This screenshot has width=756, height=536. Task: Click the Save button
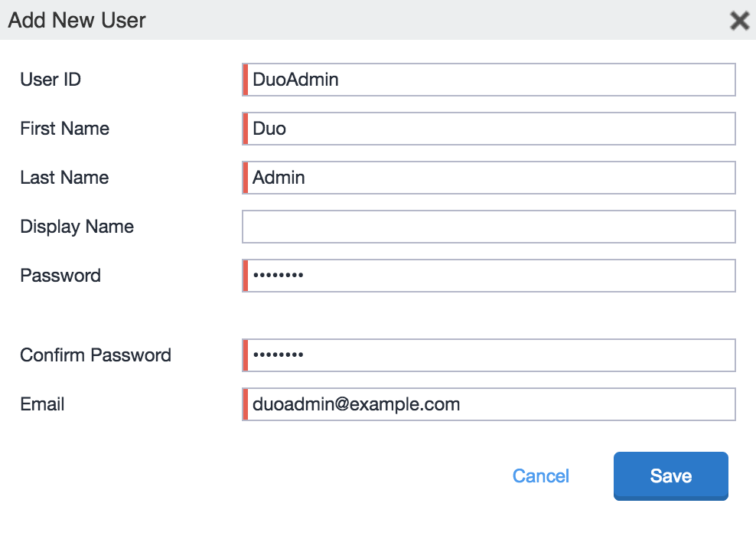670,476
